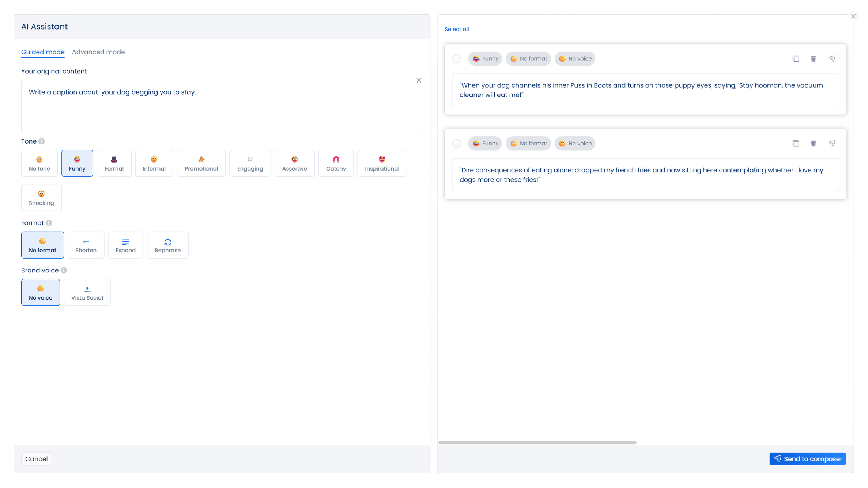
Task: Select the Vista Social brand voice
Action: tap(87, 293)
